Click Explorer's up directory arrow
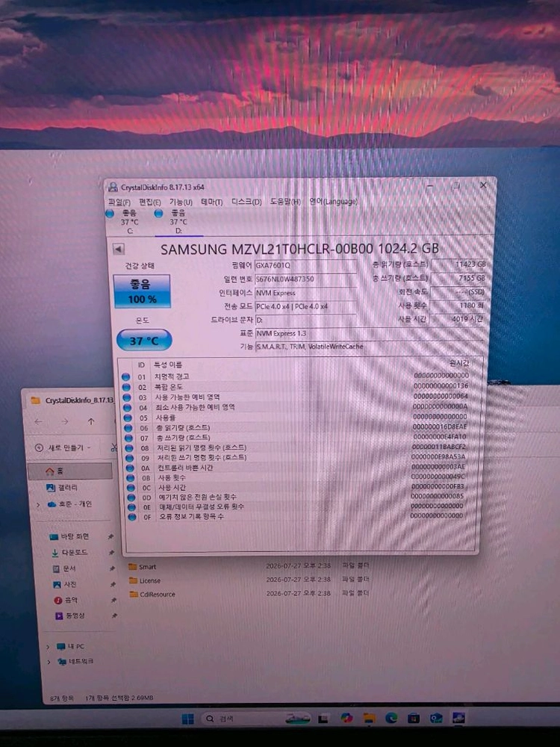The width and height of the screenshot is (560, 747). [x=91, y=421]
